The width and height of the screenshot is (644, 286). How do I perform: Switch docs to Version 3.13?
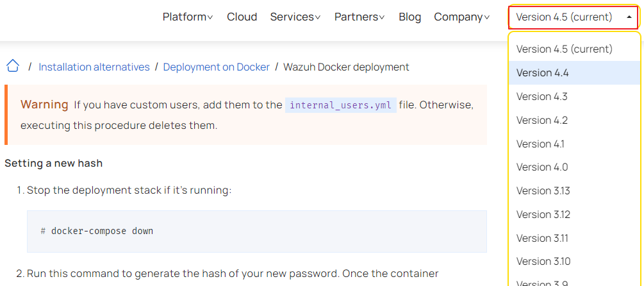click(x=543, y=191)
